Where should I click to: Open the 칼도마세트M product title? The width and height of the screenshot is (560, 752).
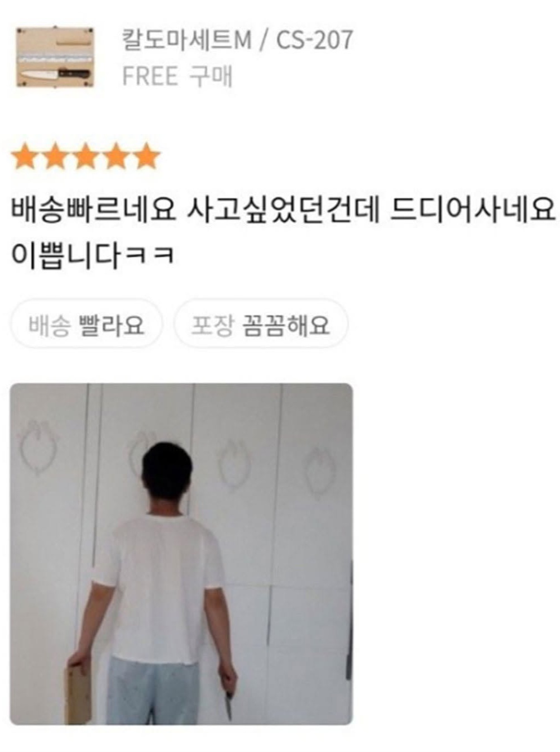tap(186, 40)
